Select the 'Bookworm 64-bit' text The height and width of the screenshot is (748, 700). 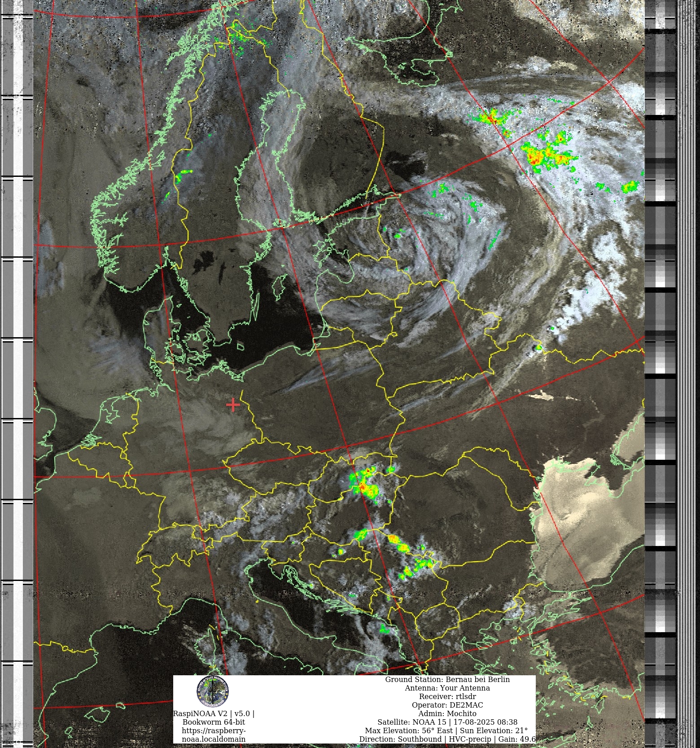tap(214, 722)
